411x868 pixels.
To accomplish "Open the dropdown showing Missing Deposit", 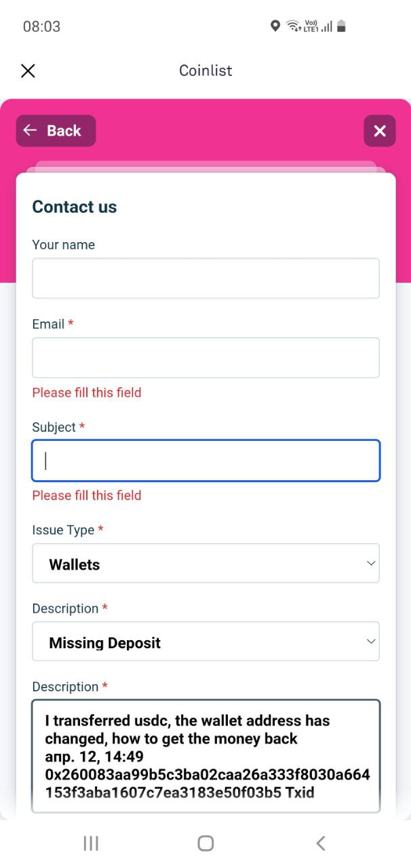I will pos(206,642).
